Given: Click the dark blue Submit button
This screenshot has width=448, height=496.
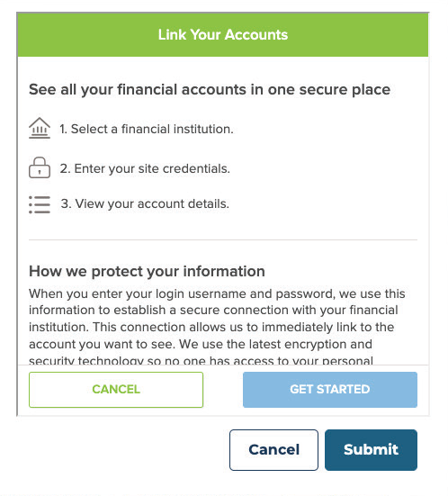Looking at the screenshot, I should point(371,450).
